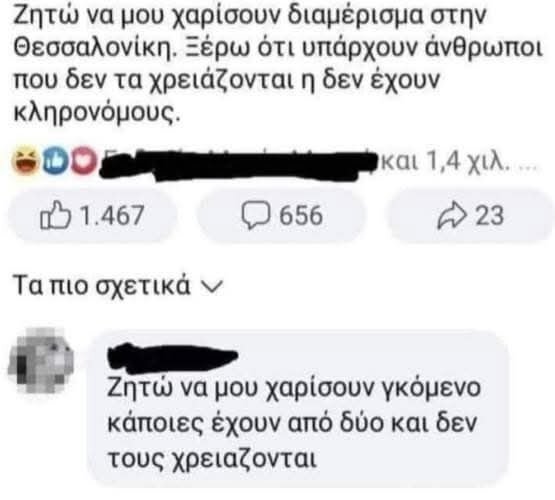555x500 pixels.
Task: Click the laughing Haha reaction emoji
Action: (25, 160)
